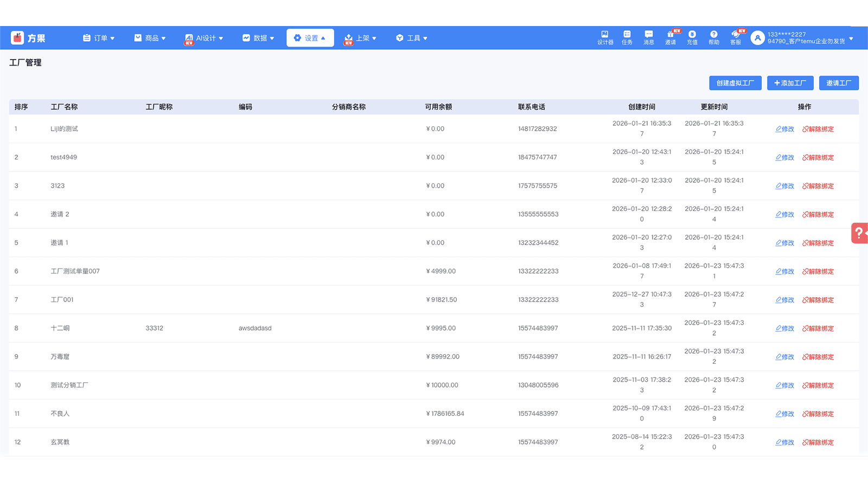Click the 邀请 gift icon

(671, 37)
